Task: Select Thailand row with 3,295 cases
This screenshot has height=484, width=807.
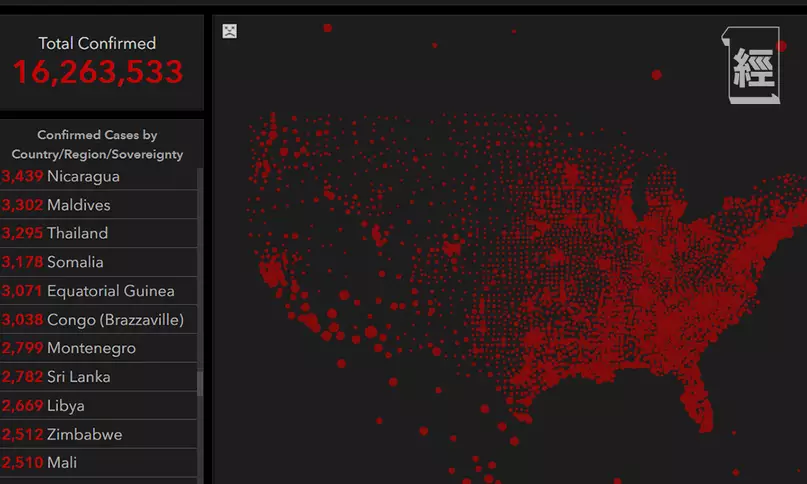Action: tap(98, 233)
